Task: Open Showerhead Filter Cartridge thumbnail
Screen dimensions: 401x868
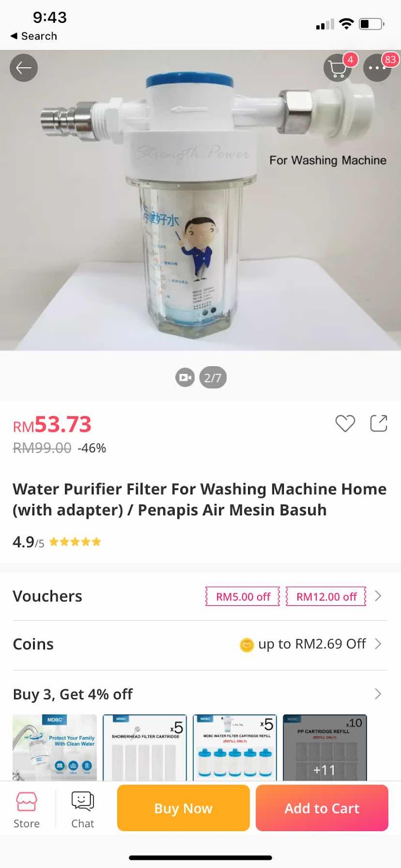Action: (x=145, y=748)
